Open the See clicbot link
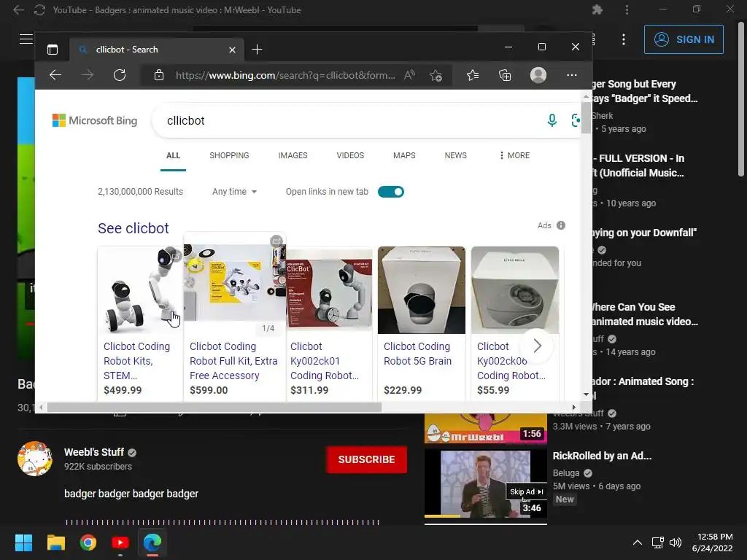Image resolution: width=747 pixels, height=560 pixels. coord(133,228)
